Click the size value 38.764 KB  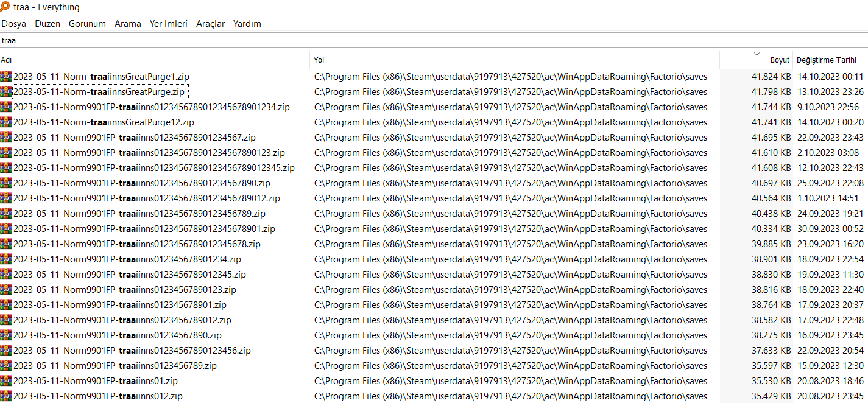pos(771,305)
